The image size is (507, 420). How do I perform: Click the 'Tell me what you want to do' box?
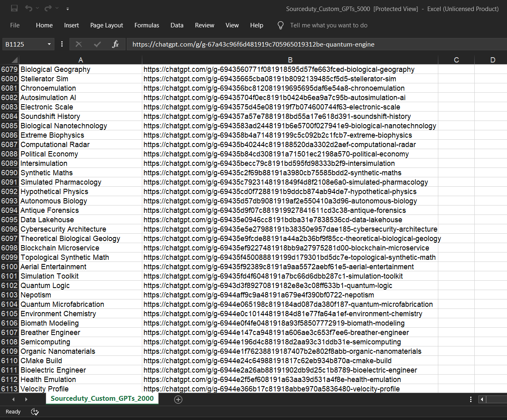pos(329,25)
